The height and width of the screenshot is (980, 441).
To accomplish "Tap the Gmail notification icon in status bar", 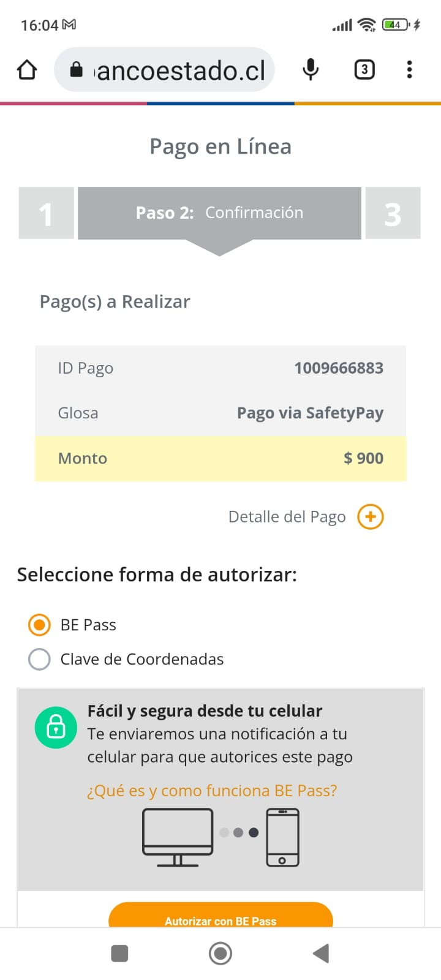I will tap(70, 25).
